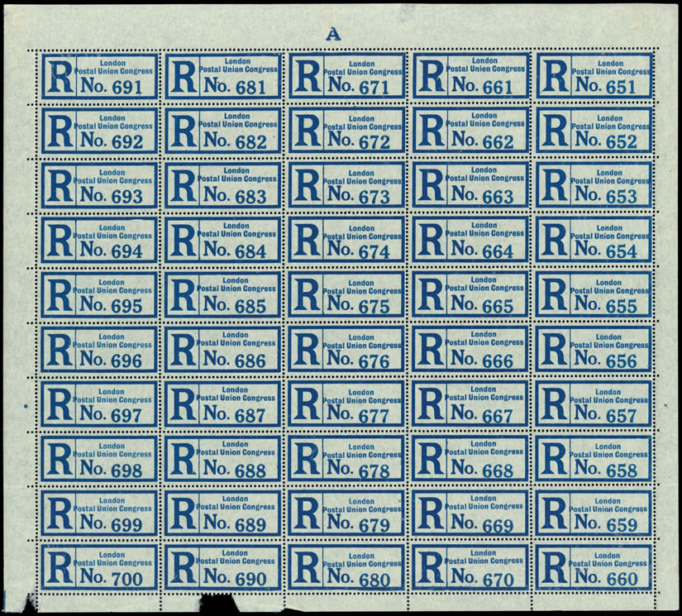Point at label No. 667

470,404
